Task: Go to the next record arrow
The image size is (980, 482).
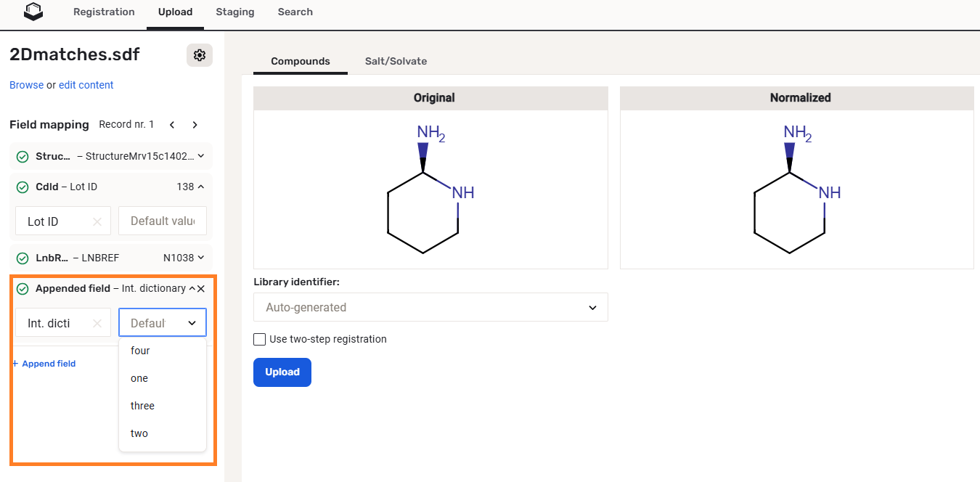Action: 195,125
